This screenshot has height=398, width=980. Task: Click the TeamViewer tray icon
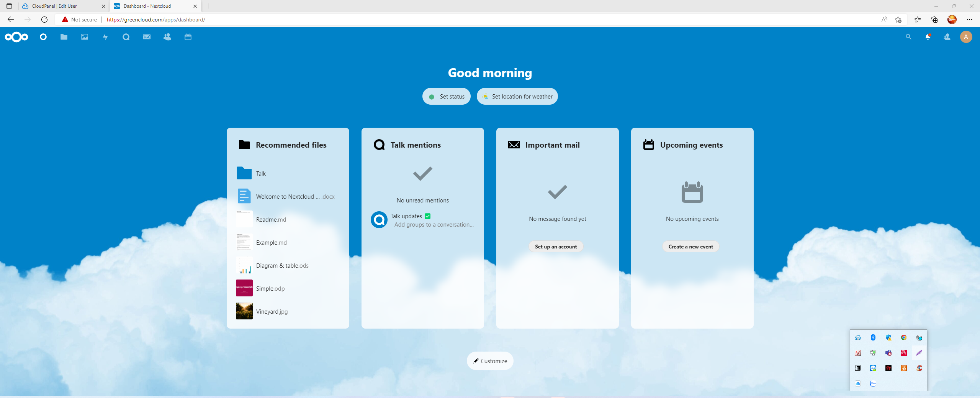pyautogui.click(x=873, y=368)
